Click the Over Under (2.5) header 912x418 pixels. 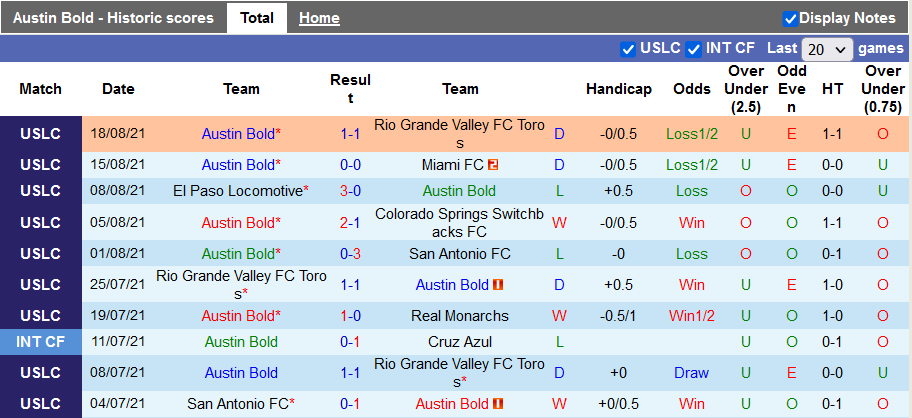pyautogui.click(x=746, y=89)
